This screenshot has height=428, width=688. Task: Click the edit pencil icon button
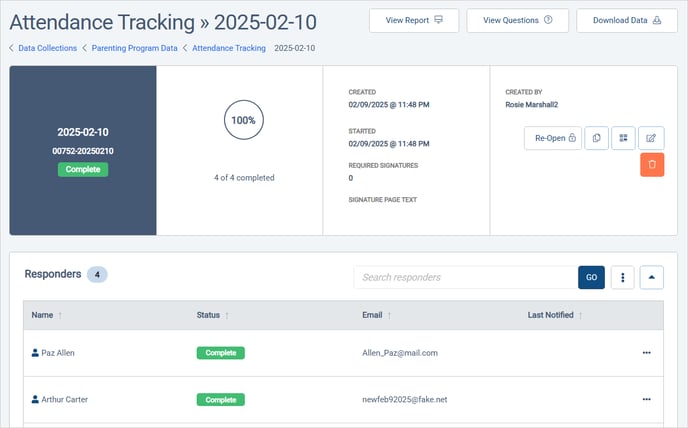(x=651, y=138)
